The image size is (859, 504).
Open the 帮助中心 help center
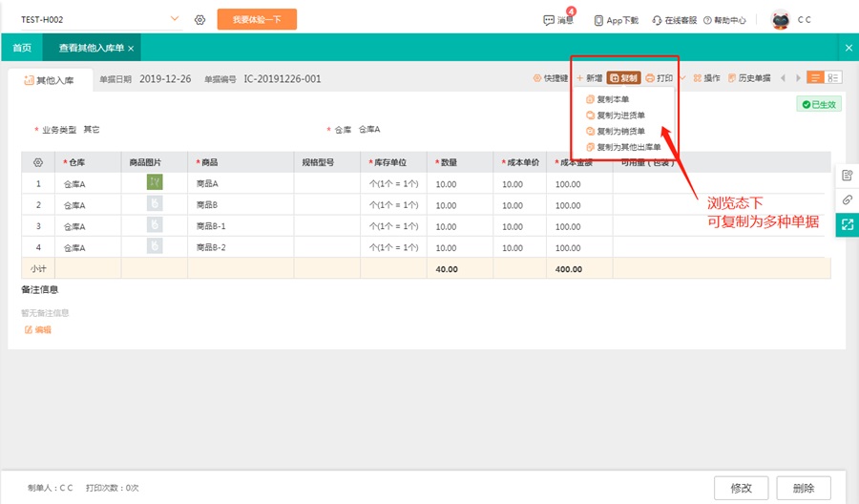724,20
